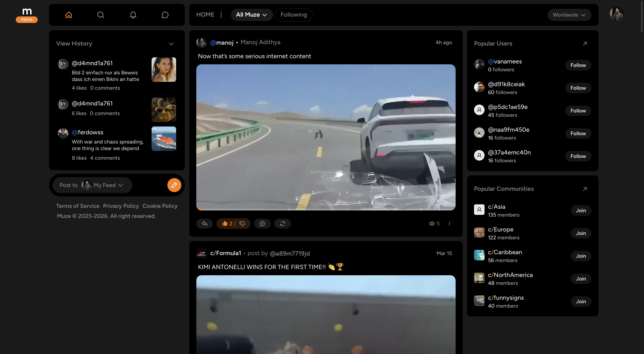Open messages with the chat bubble icon

click(x=165, y=15)
